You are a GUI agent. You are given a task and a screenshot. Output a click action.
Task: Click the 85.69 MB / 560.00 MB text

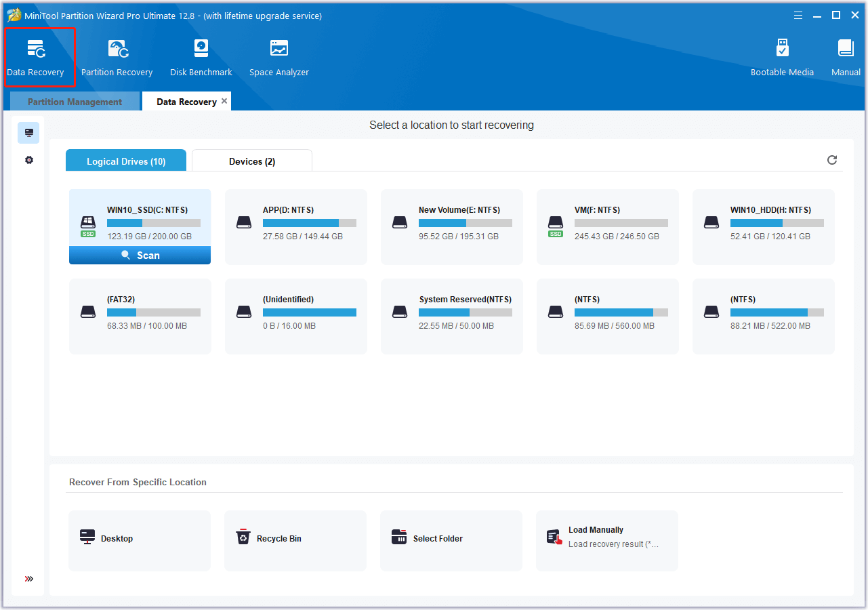pos(615,326)
